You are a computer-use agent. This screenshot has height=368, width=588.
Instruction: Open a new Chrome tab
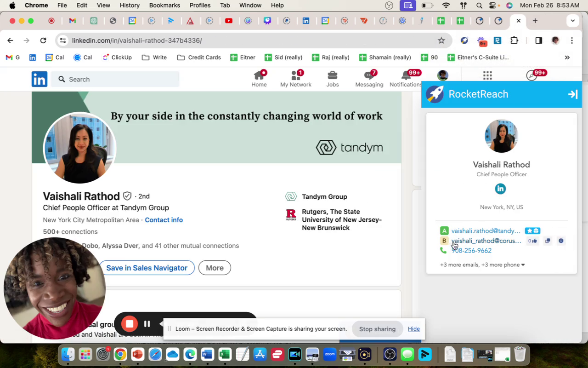(x=535, y=21)
